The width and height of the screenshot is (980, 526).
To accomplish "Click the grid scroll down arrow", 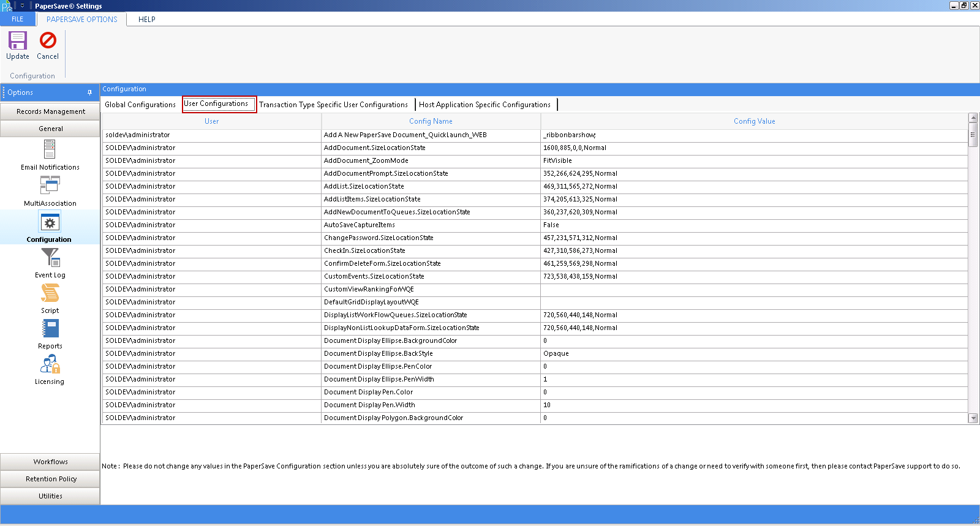I will (973, 418).
